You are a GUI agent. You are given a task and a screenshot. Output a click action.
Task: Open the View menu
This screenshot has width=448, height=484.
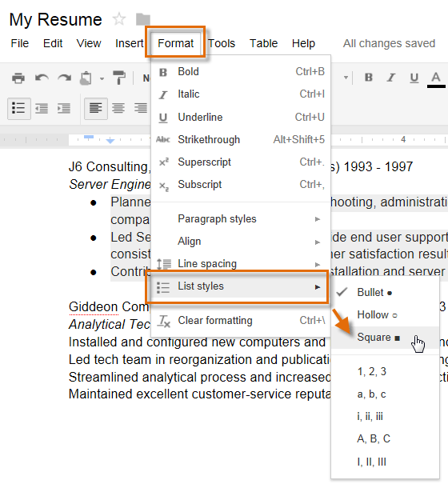pos(89,43)
